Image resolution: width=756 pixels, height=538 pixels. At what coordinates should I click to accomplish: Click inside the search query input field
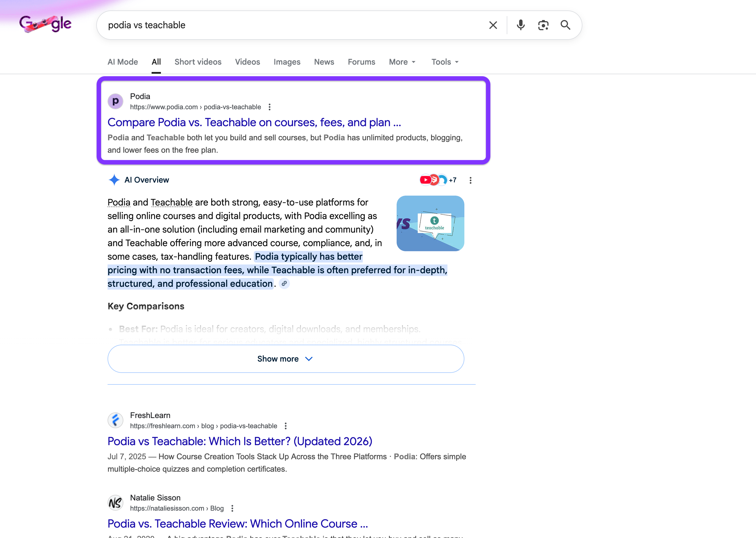pos(292,25)
